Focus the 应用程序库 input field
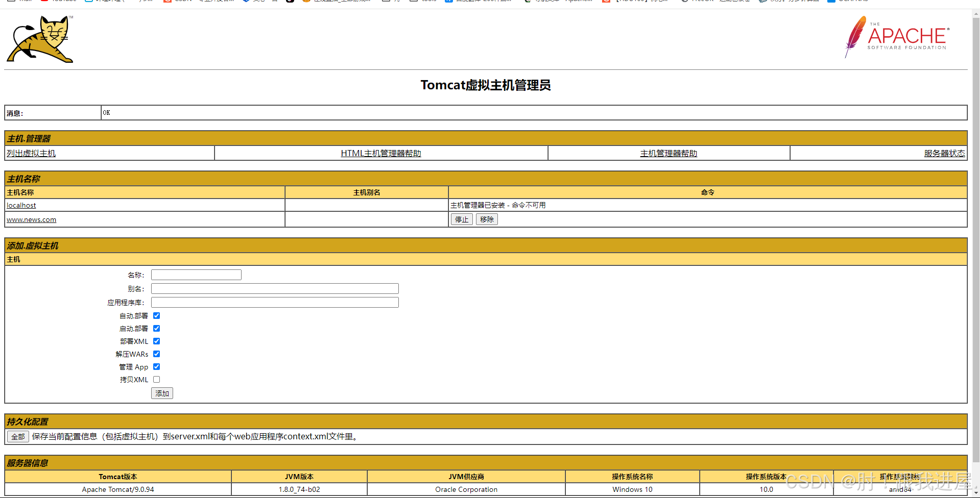 (275, 303)
